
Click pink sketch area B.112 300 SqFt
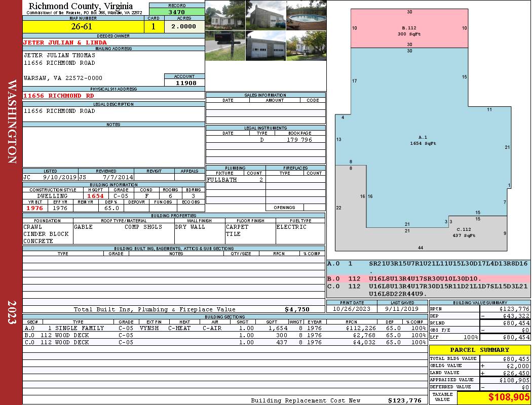409,28
